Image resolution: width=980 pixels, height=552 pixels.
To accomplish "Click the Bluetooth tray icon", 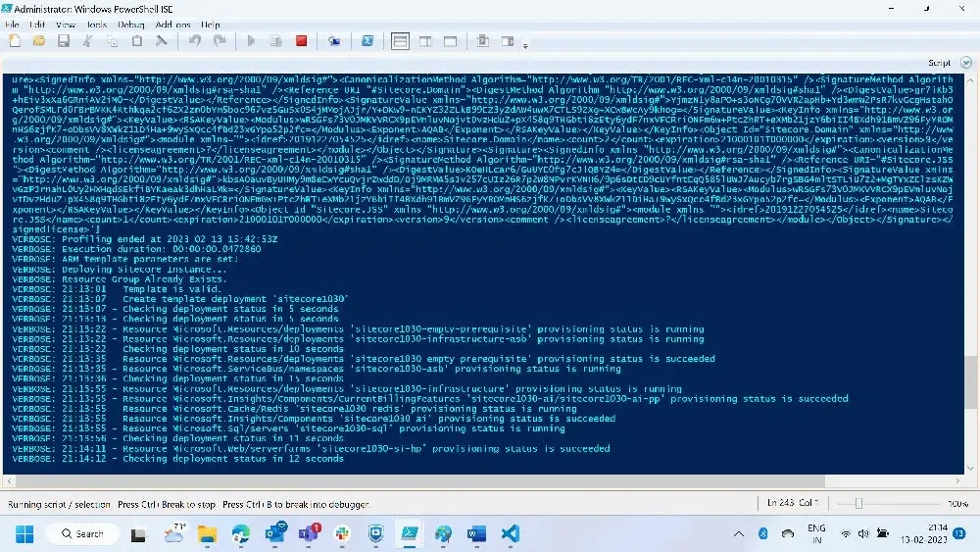I will 763,534.
